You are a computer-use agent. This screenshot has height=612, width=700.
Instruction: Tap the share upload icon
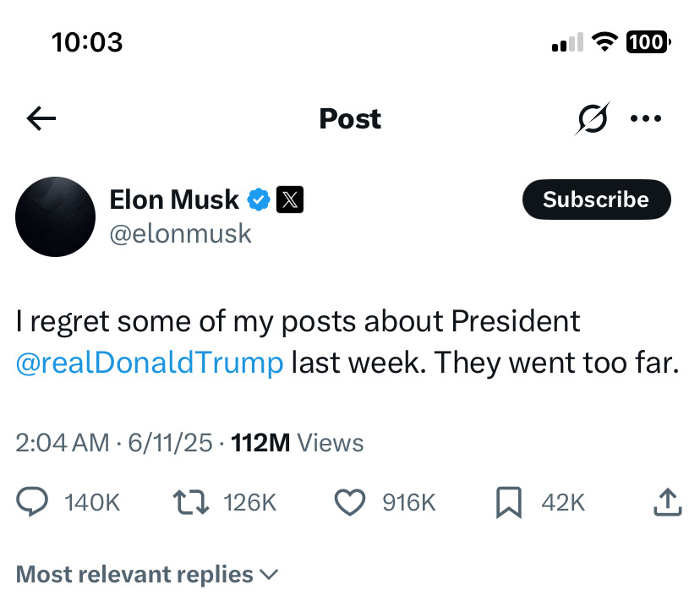668,502
